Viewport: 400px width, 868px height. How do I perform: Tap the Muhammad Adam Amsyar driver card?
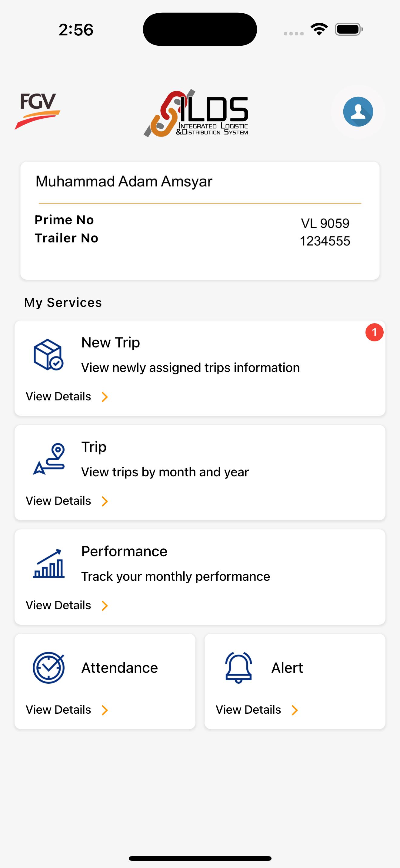coord(200,221)
